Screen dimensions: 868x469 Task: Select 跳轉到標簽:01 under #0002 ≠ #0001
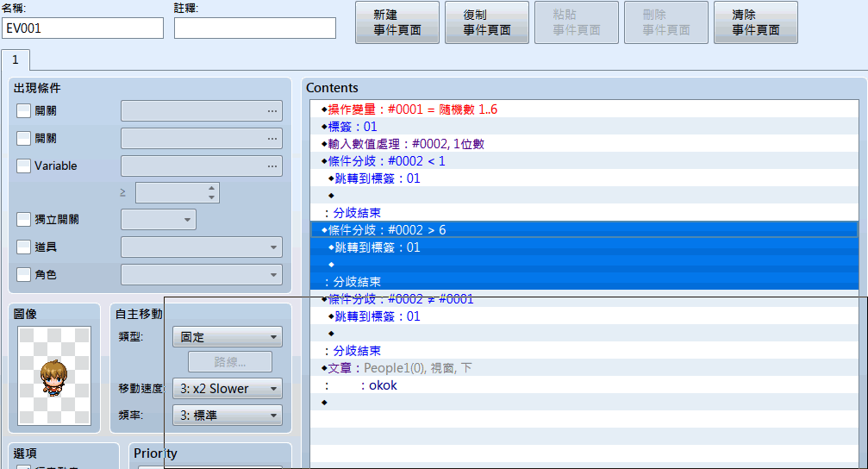(584, 316)
